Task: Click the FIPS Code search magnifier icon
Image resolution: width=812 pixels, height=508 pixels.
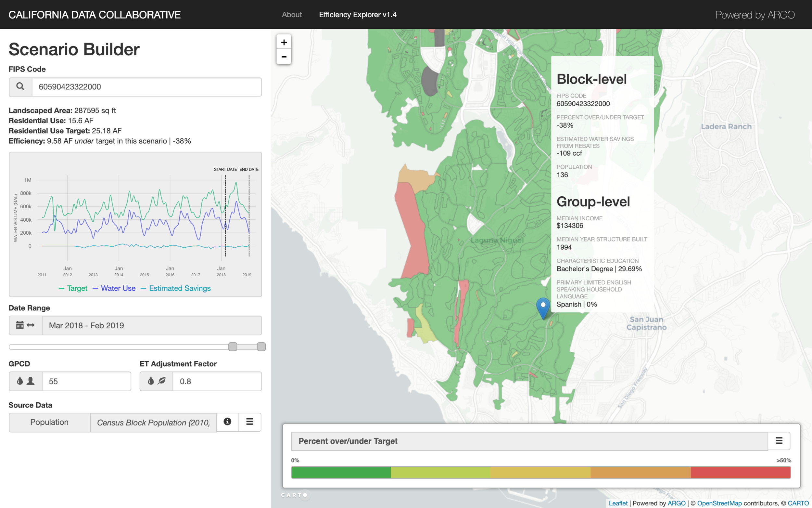Action: (x=20, y=87)
